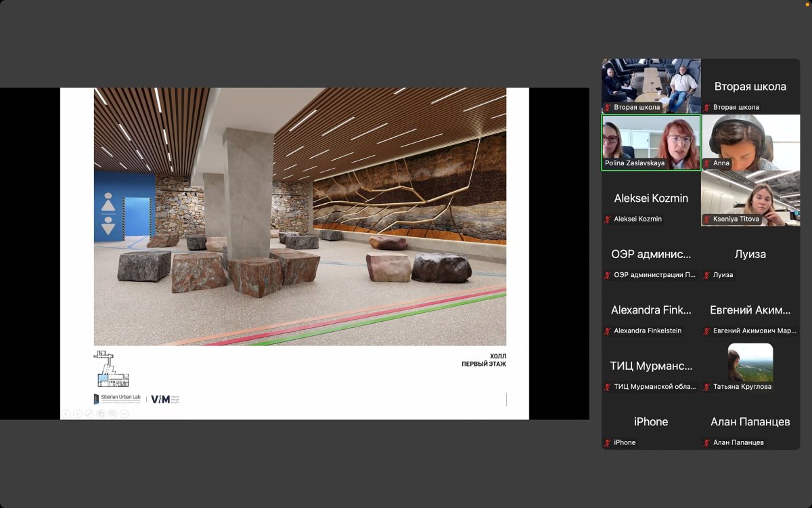This screenshot has width=812, height=508.
Task: Click the muted mic icon beside iPhone
Action: click(608, 443)
